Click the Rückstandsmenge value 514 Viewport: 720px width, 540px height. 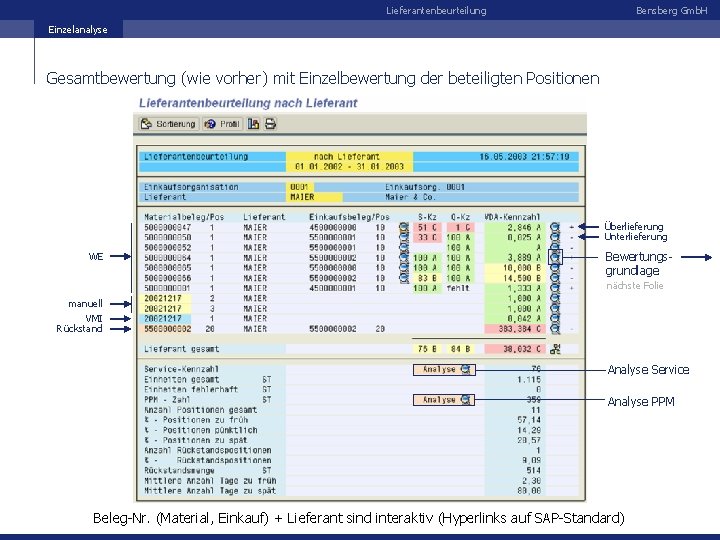pos(534,471)
